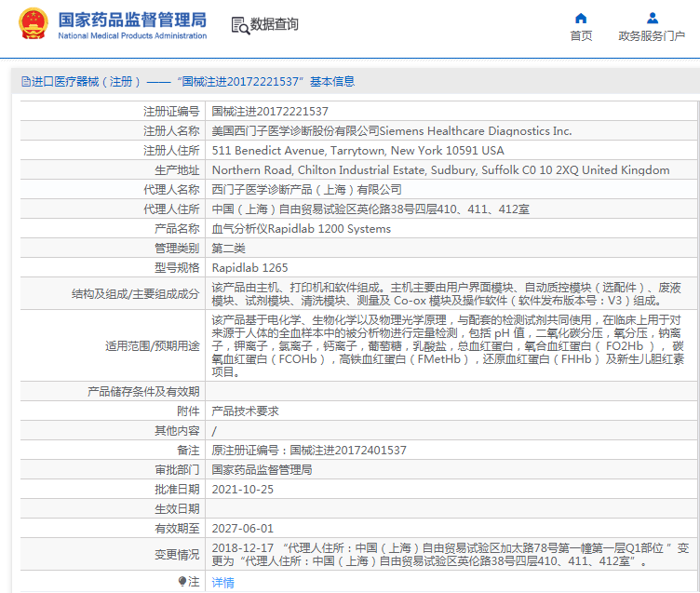Click 国家药品监督管理局 site title
Image resolution: width=700 pixels, height=593 pixels.
tap(132, 20)
